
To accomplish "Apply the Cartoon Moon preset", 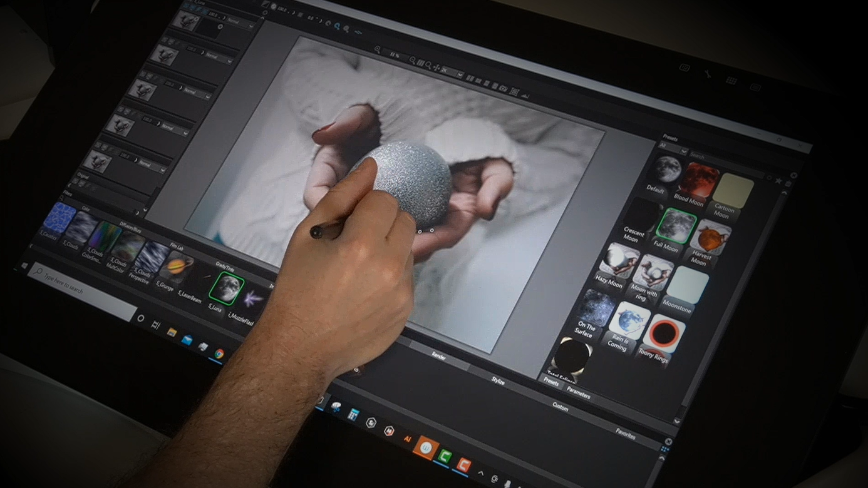I will point(732,191).
